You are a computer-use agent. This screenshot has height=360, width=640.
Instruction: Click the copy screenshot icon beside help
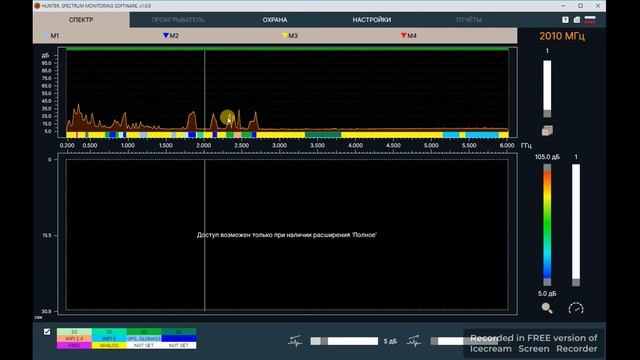(x=577, y=20)
